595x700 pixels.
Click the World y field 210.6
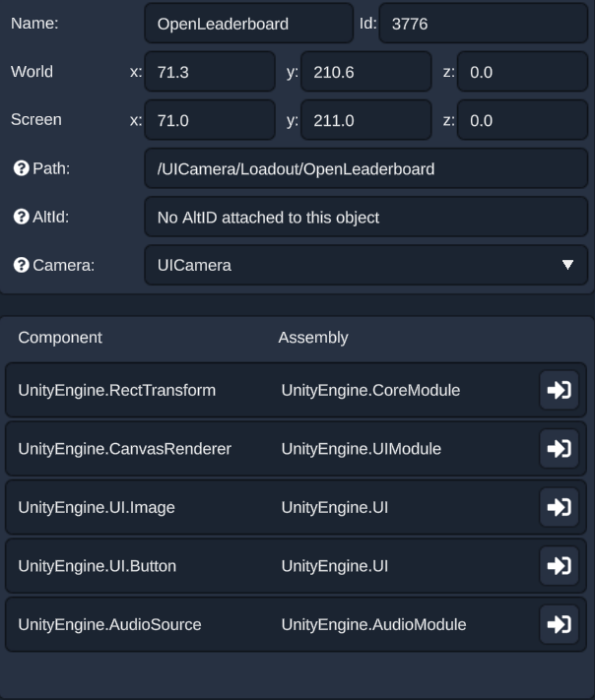pos(365,72)
